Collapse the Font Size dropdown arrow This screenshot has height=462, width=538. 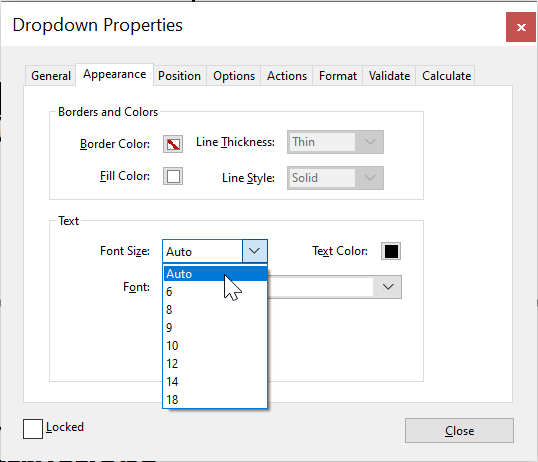(x=255, y=251)
